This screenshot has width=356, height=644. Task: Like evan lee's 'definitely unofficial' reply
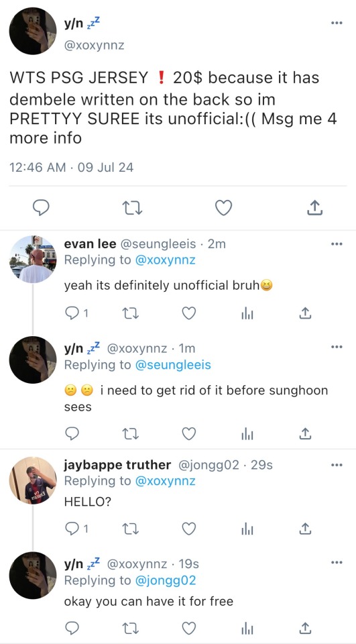pyautogui.click(x=189, y=314)
